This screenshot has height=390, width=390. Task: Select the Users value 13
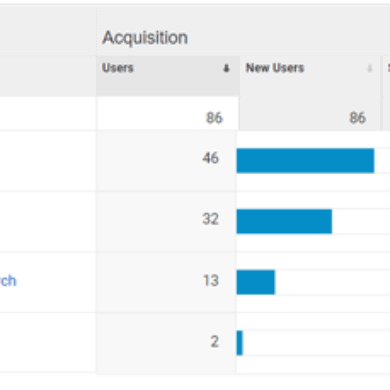[211, 280]
